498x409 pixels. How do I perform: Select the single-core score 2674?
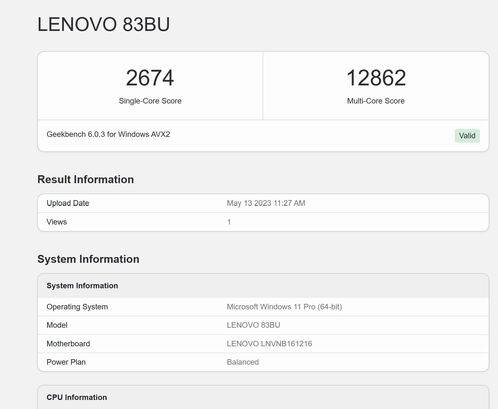coord(150,78)
